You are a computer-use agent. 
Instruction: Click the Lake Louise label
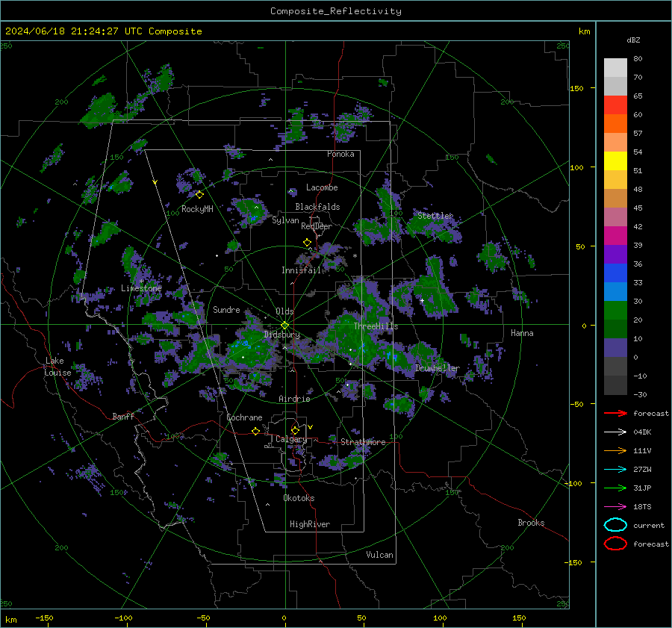click(x=57, y=367)
